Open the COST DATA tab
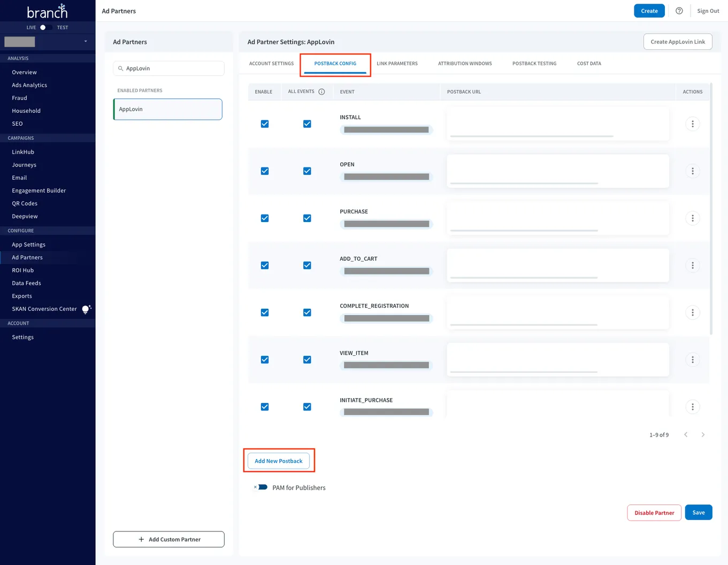The width and height of the screenshot is (728, 565). pos(588,63)
